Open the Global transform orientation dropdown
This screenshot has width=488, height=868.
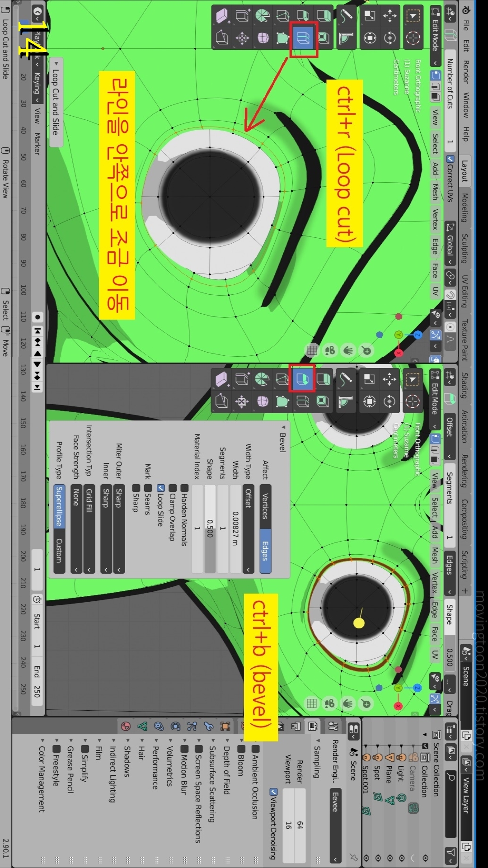pos(450,244)
